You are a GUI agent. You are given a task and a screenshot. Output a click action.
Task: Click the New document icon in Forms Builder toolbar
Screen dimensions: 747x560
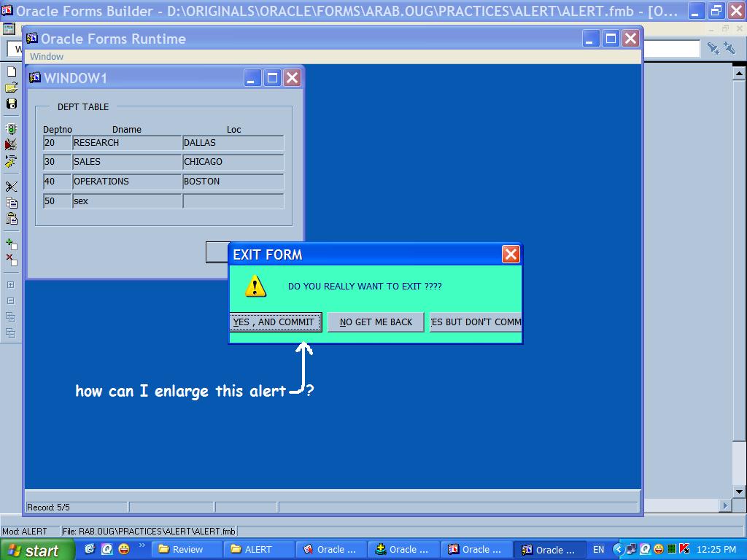tap(12, 71)
